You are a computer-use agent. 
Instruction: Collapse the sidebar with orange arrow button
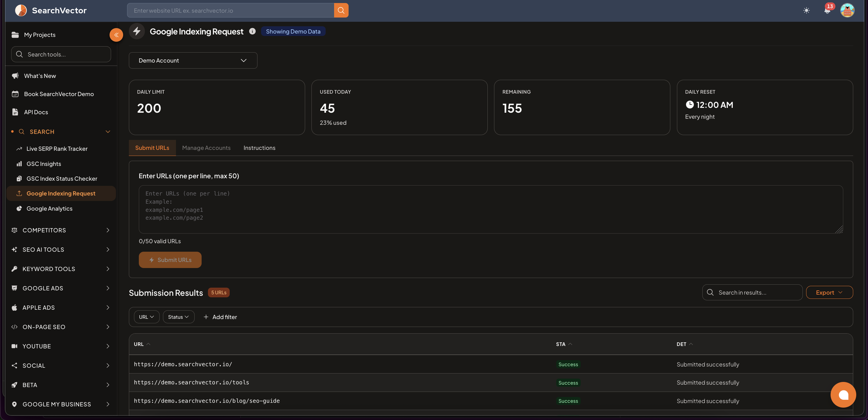click(116, 35)
